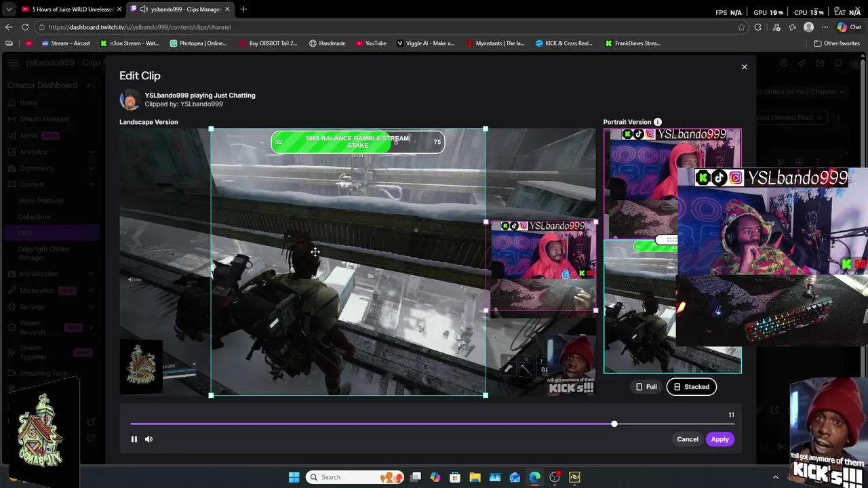The image size is (868, 488).
Task: Expand the Community sidebar section
Action: tap(91, 168)
